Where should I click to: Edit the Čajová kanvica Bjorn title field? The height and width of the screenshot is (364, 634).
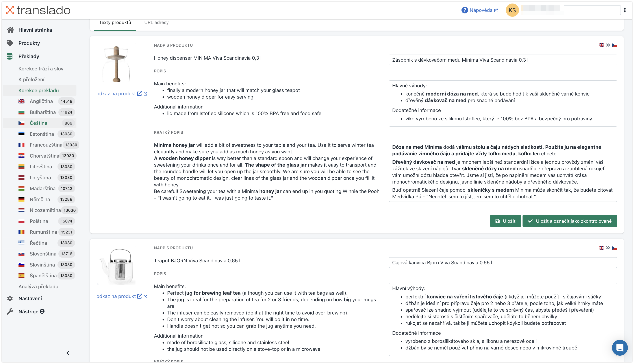(503, 263)
